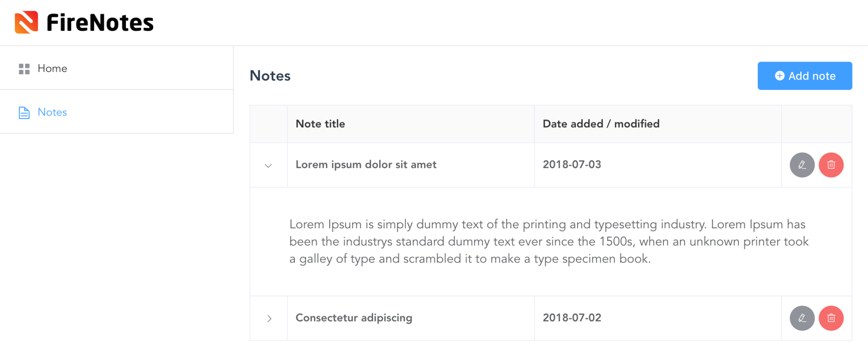
Task: Expand the Consectetur adipiscing row
Action: [269, 318]
